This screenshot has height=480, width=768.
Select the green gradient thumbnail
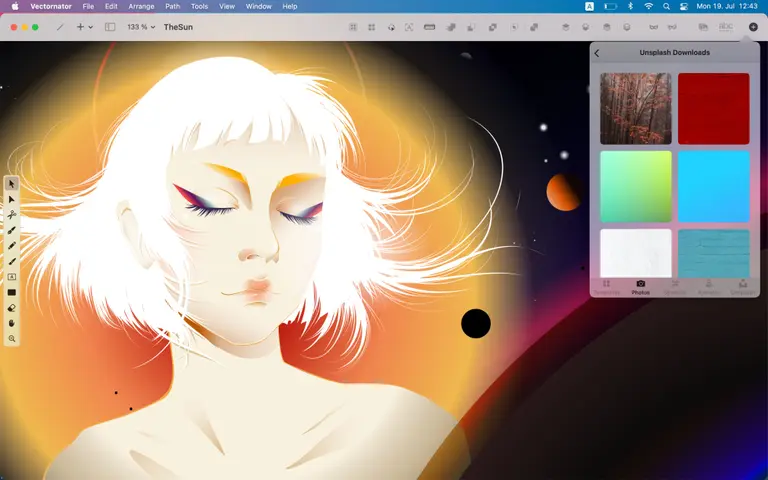click(x=636, y=187)
